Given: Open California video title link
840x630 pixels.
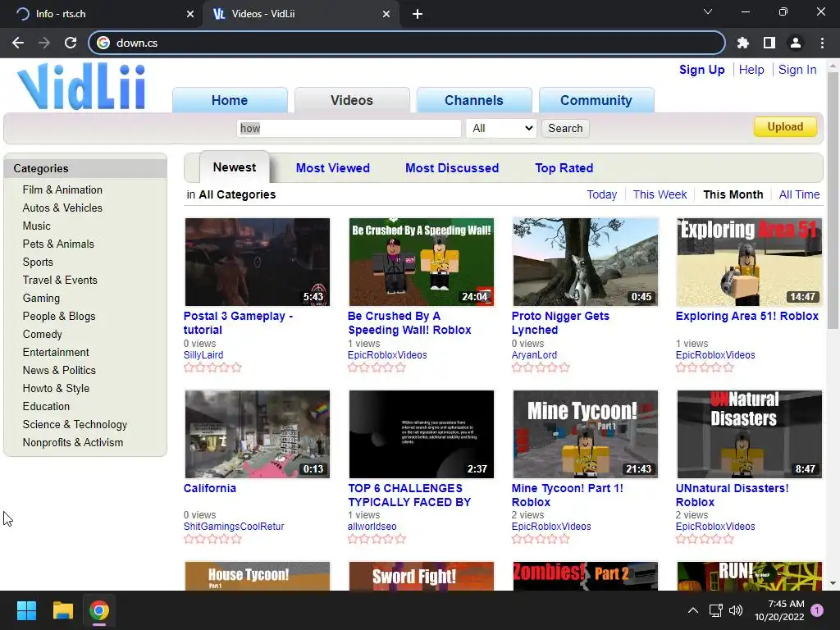Looking at the screenshot, I should coord(209,488).
